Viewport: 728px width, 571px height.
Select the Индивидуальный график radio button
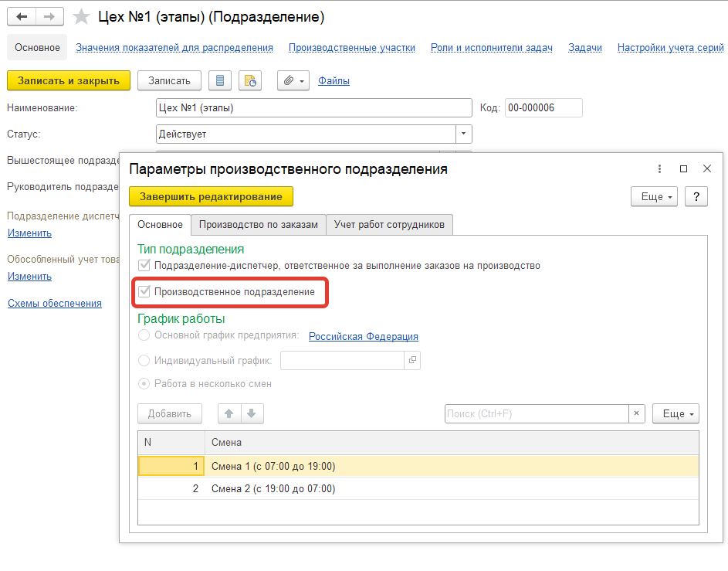point(144,360)
